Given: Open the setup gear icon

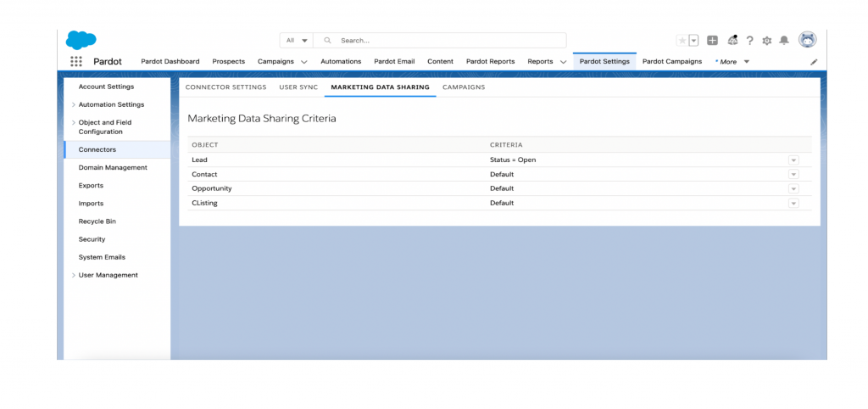Looking at the screenshot, I should point(766,41).
